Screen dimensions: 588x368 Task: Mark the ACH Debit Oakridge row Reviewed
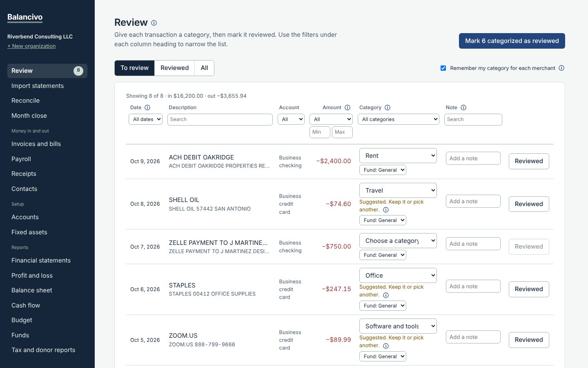[x=529, y=161]
